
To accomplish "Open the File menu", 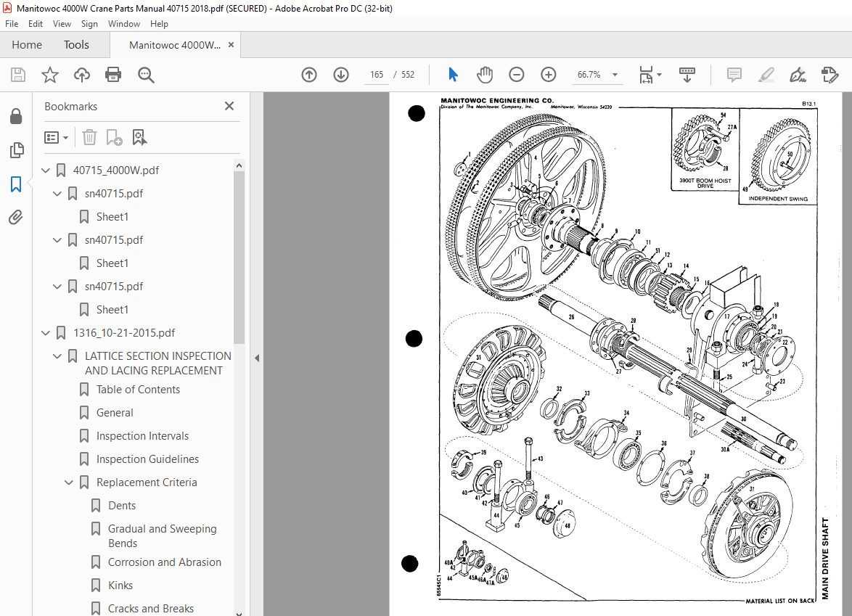I will [12, 24].
